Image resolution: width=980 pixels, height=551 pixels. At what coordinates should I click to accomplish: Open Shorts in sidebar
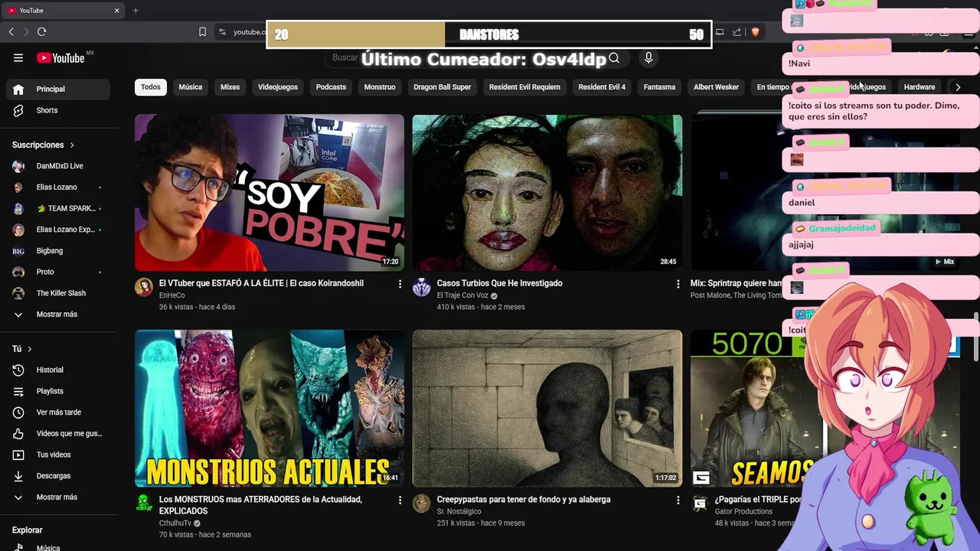coord(58,110)
